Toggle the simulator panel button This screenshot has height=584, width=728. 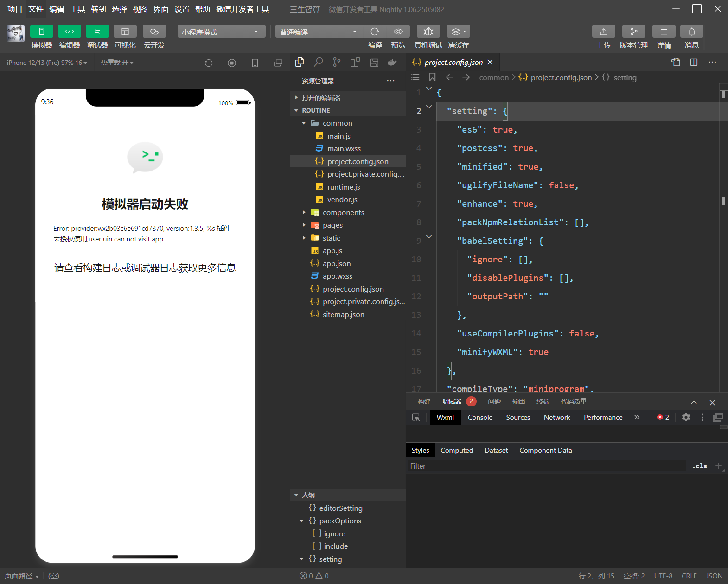(42, 32)
